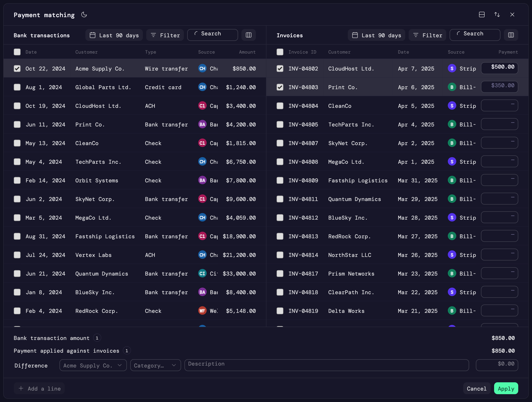This screenshot has width=532, height=402.
Task: Click Add a line
Action: coord(39,388)
